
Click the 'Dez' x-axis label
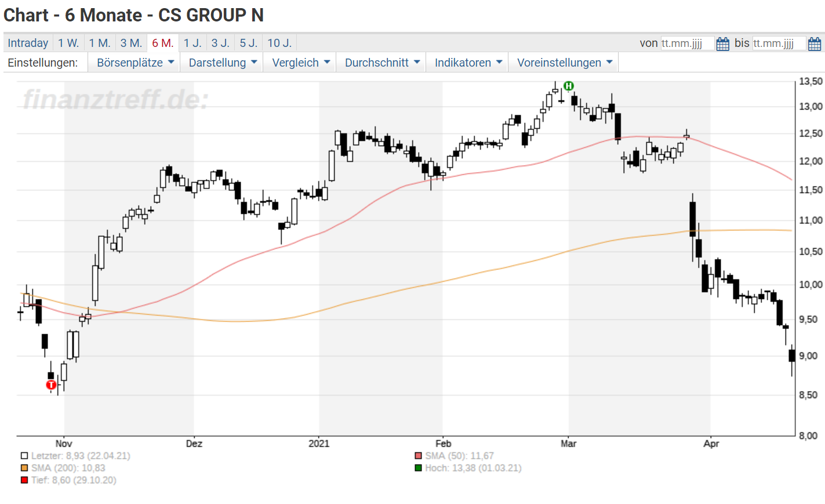194,444
